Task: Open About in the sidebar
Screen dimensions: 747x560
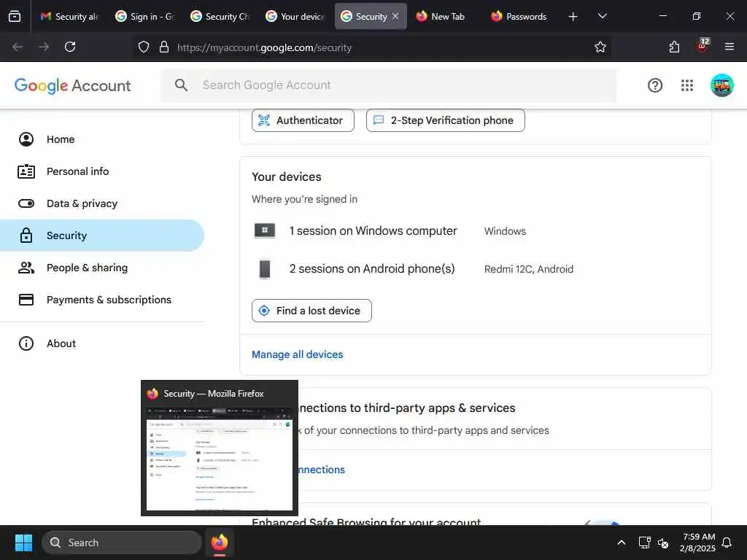Action: pyautogui.click(x=102, y=343)
